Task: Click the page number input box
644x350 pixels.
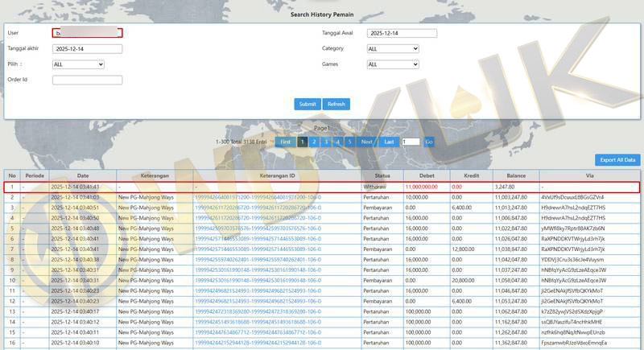Action: coord(411,142)
